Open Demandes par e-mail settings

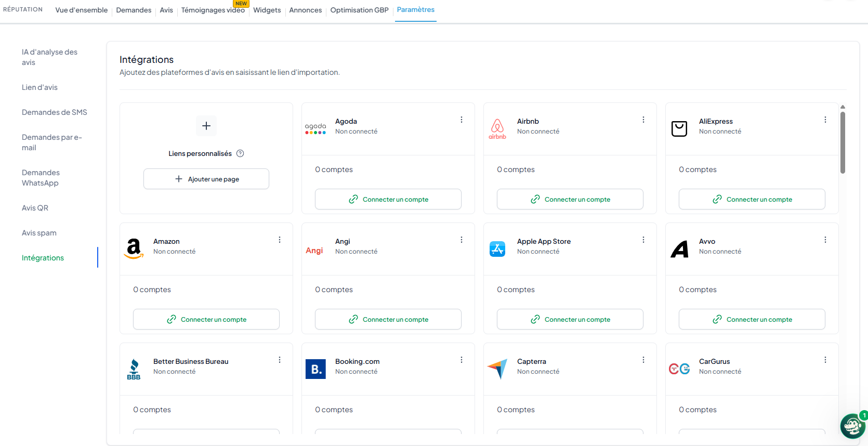pos(52,142)
